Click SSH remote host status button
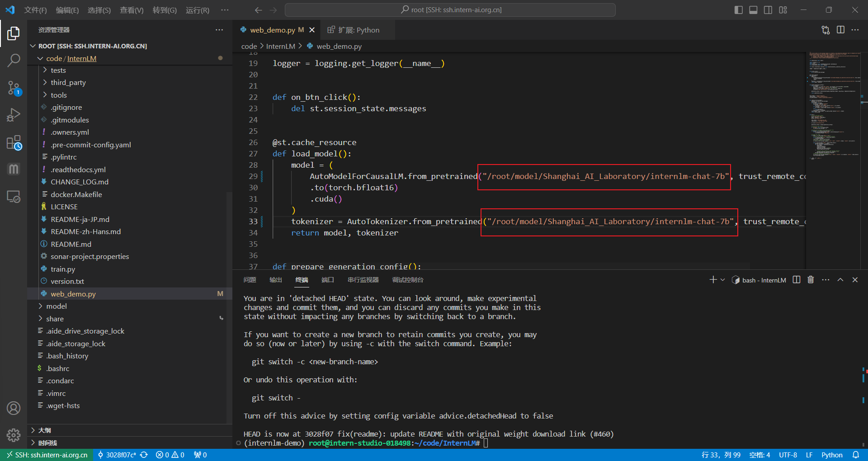Viewport: 868px width, 461px height. pos(47,455)
